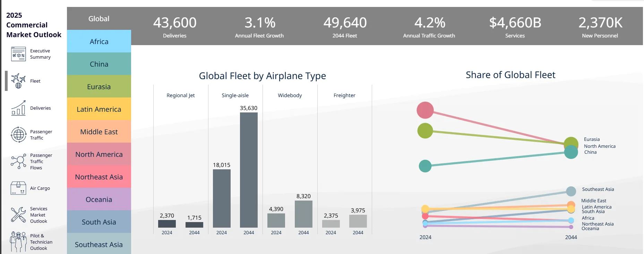The height and width of the screenshot is (254, 644).
Task: Pick the North America region
Action: point(99,154)
